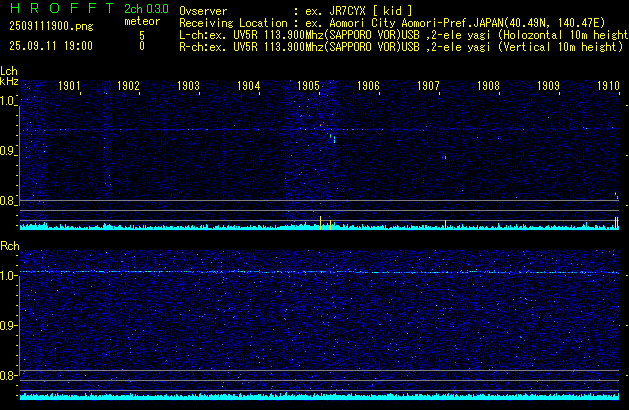Click the double yellow marker at 1910
This screenshot has width=629, height=410.
click(617, 223)
